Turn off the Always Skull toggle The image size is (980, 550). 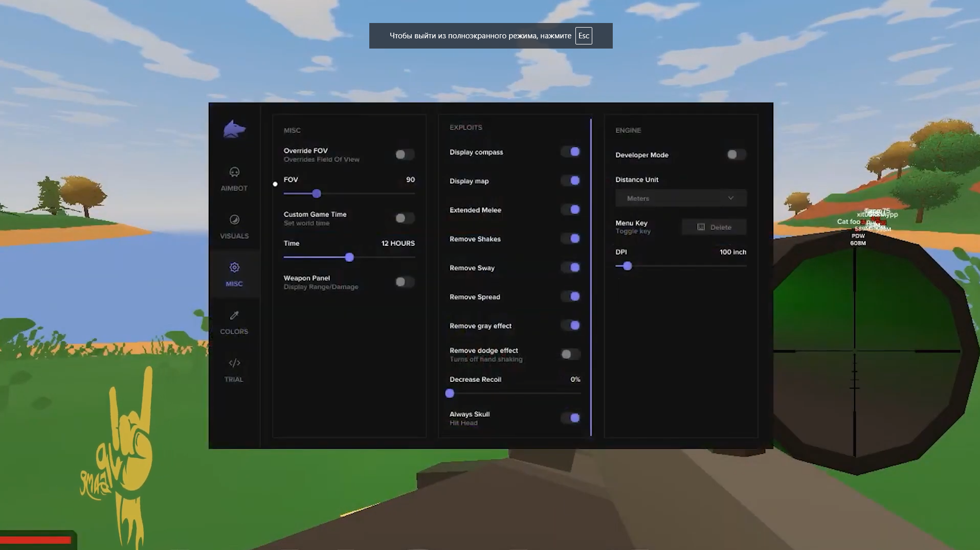[x=570, y=418]
